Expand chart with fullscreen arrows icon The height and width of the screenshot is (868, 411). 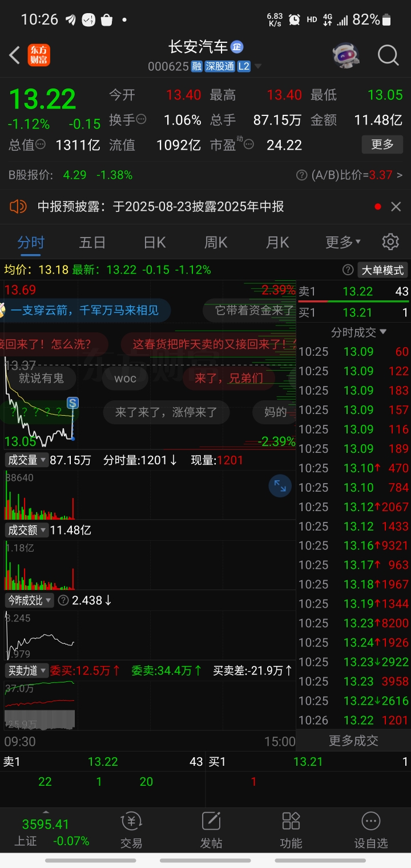point(280,487)
